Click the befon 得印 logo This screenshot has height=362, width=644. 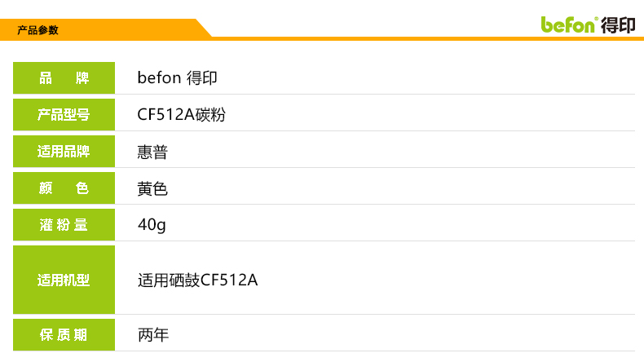(x=587, y=24)
